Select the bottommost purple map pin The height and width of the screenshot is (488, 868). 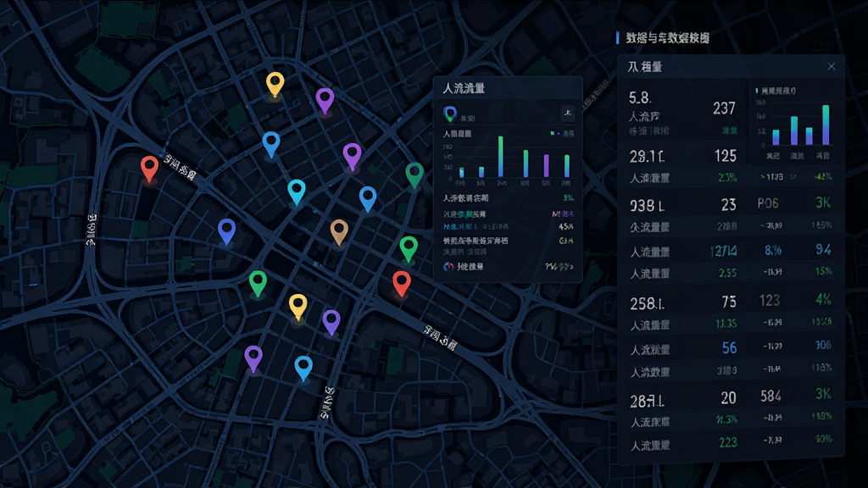(253, 358)
